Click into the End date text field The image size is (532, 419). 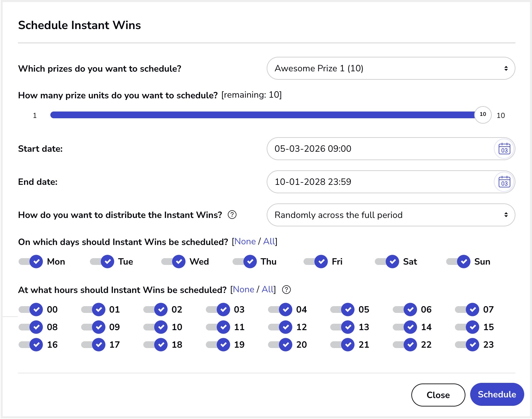(x=379, y=182)
